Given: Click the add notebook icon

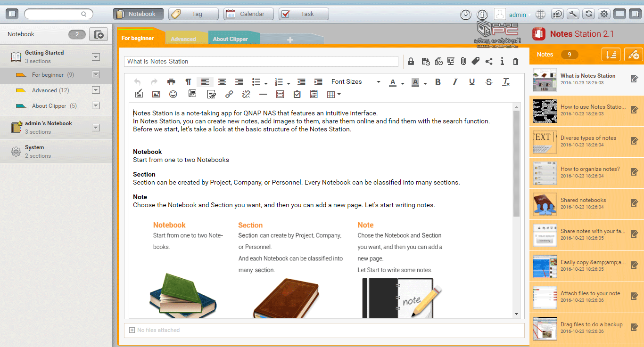Looking at the screenshot, I should (99, 34).
